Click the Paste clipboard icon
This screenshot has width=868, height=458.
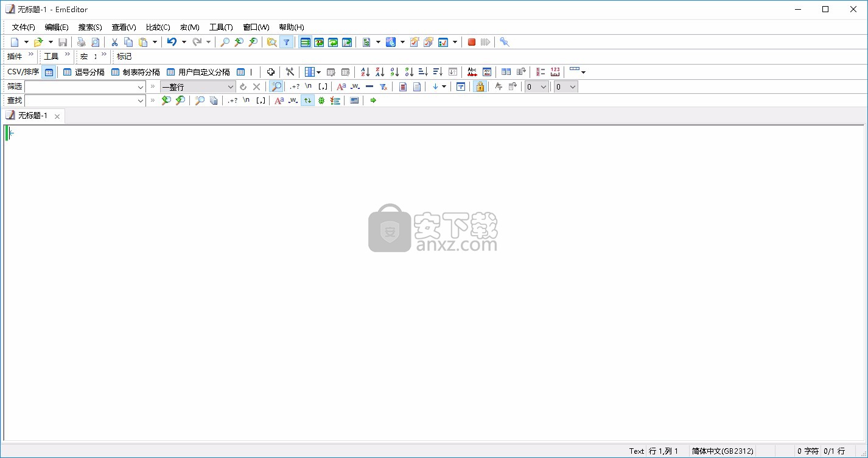143,42
